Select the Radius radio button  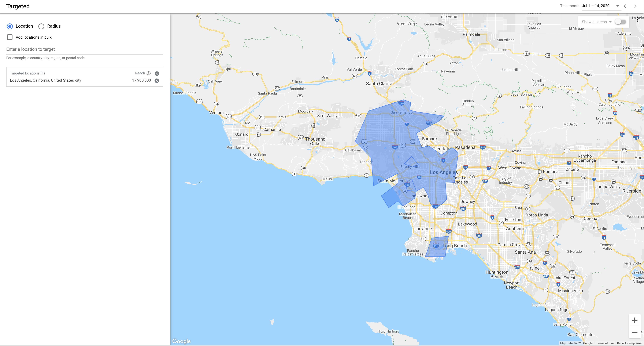41,26
